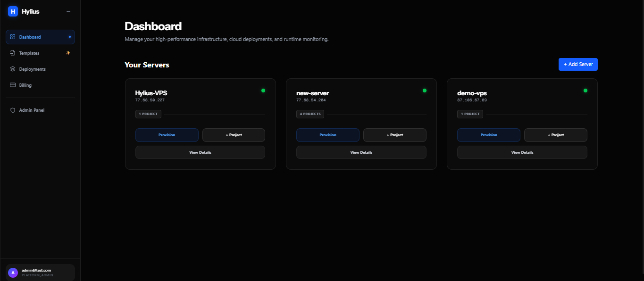The width and height of the screenshot is (644, 281).
Task: Click the Add Server button
Action: pyautogui.click(x=578, y=64)
